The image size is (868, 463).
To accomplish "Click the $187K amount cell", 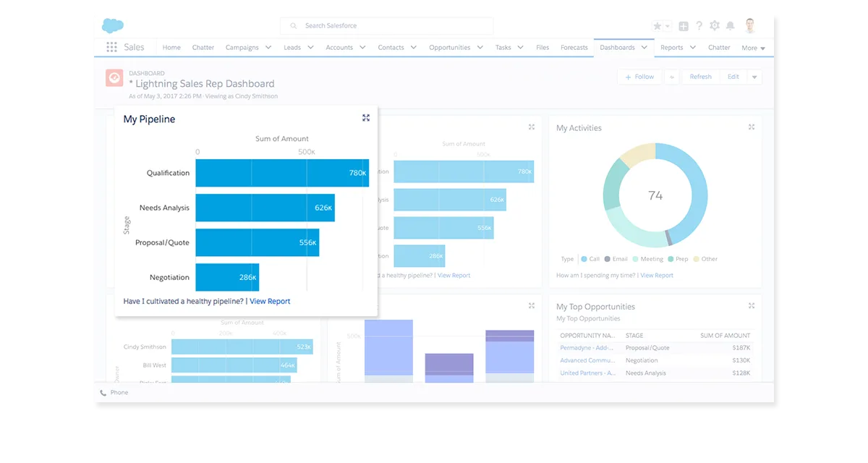I will point(741,348).
